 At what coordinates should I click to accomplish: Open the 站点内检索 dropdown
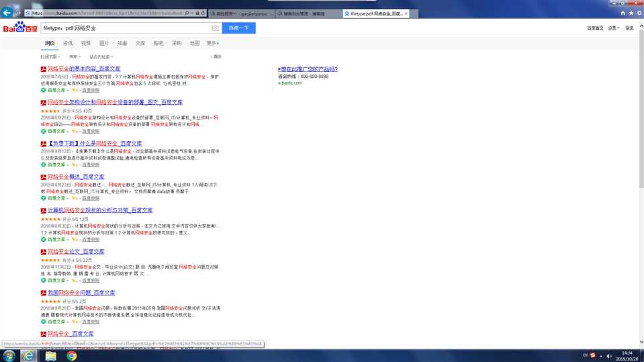tap(101, 56)
